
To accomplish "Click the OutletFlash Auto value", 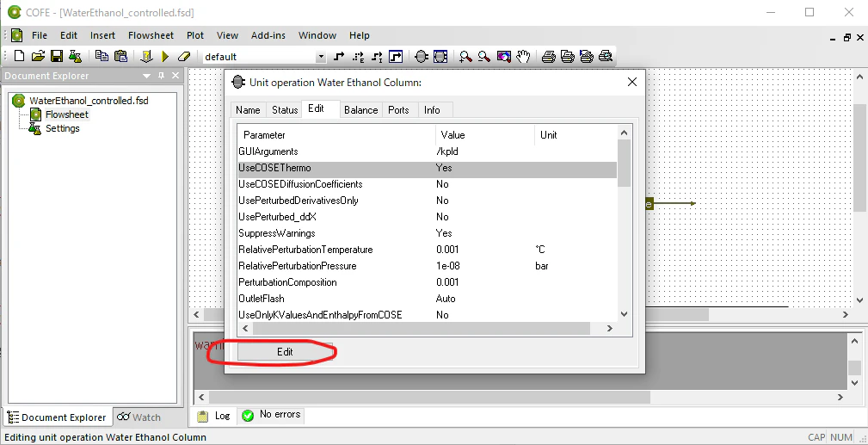I will tap(446, 299).
